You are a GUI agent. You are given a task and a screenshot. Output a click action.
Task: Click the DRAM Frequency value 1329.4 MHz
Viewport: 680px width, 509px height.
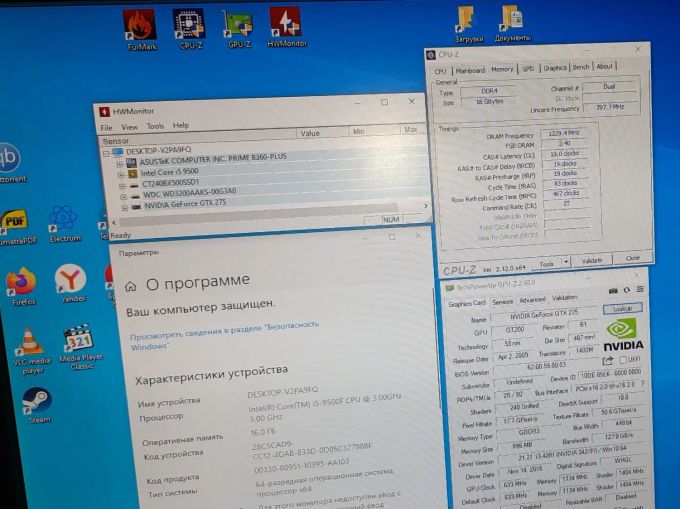tap(564, 133)
